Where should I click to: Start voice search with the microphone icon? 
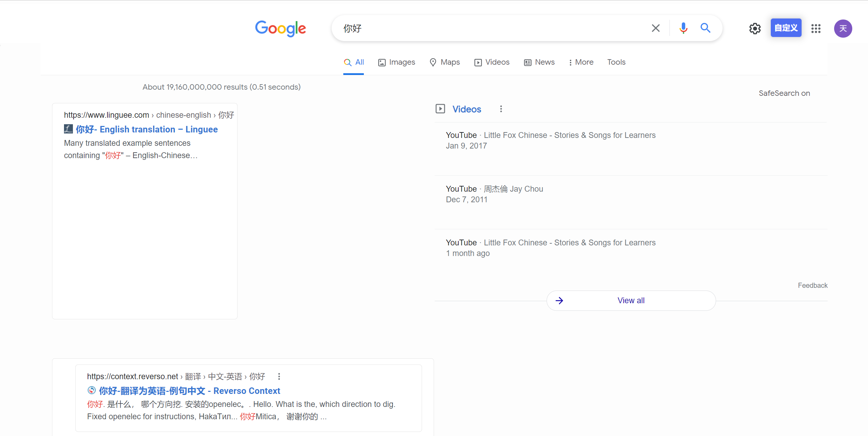click(683, 28)
